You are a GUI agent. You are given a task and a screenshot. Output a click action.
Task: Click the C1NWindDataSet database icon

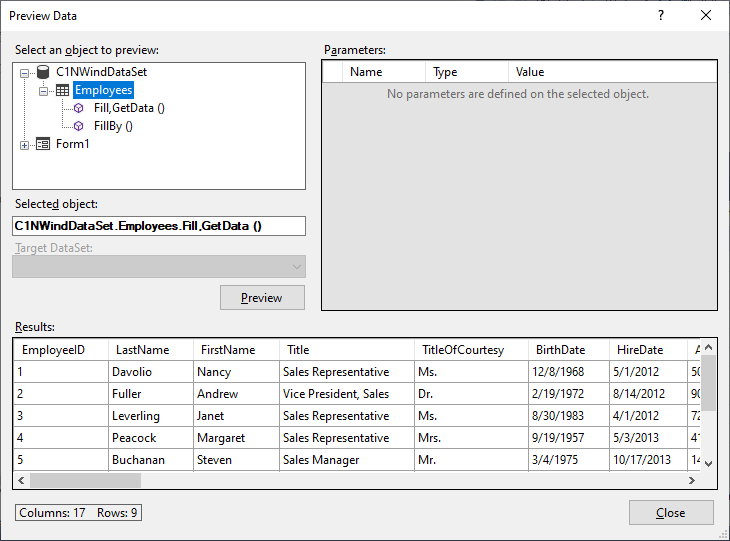tap(42, 72)
